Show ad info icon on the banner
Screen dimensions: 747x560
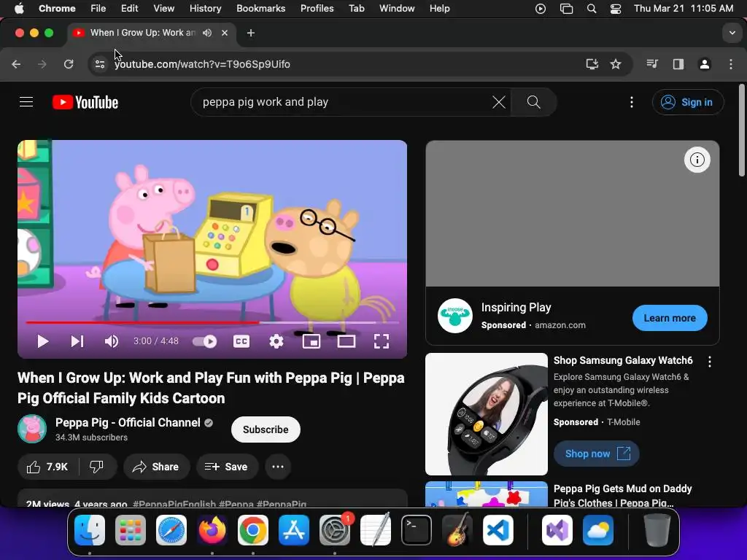point(697,160)
